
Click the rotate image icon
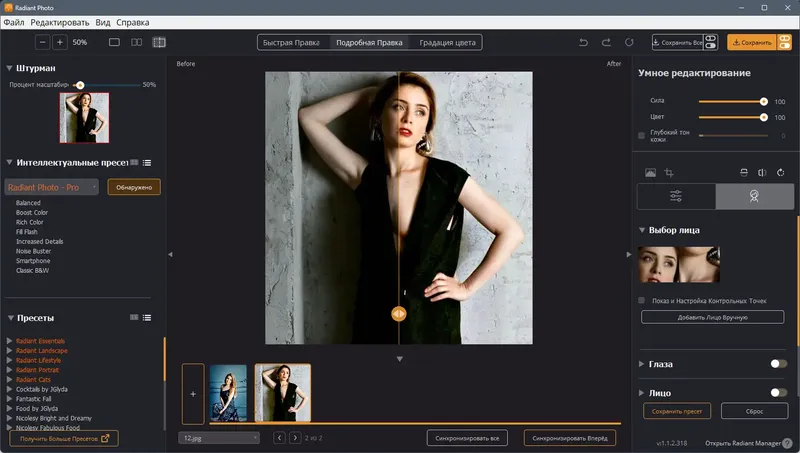779,173
